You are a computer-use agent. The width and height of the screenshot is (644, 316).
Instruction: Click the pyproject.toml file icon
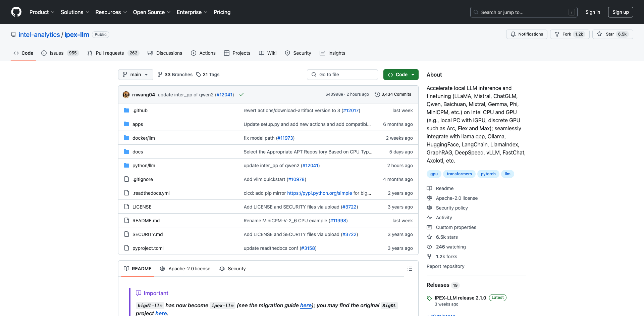[126, 248]
